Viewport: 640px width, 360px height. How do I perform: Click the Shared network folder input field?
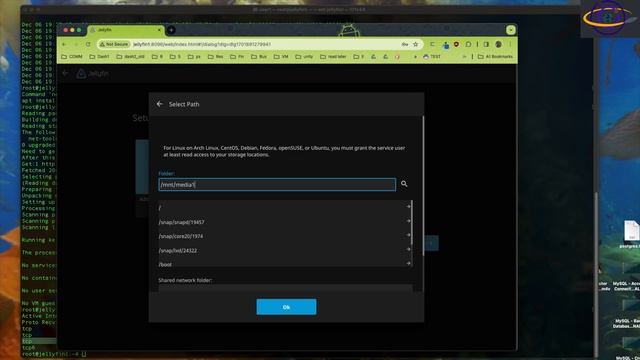click(285, 288)
